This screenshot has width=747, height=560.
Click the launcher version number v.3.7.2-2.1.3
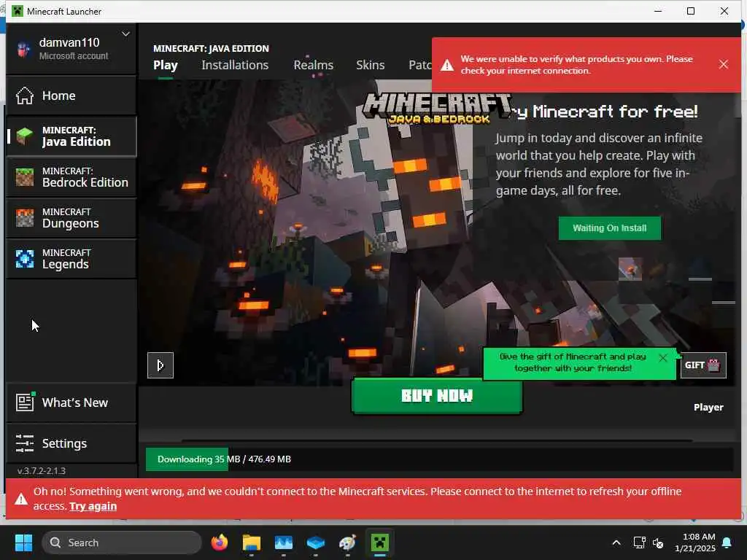[x=42, y=471]
